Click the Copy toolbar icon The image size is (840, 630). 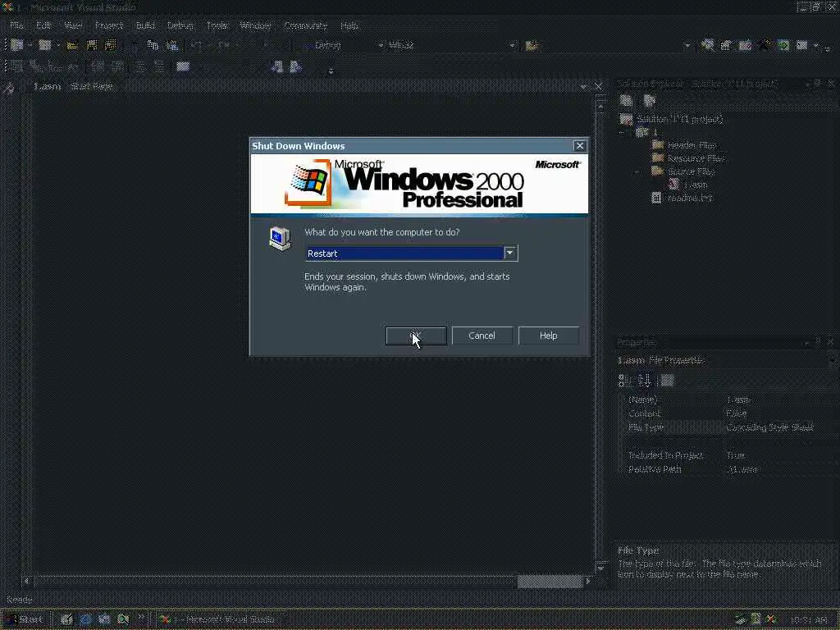point(153,46)
